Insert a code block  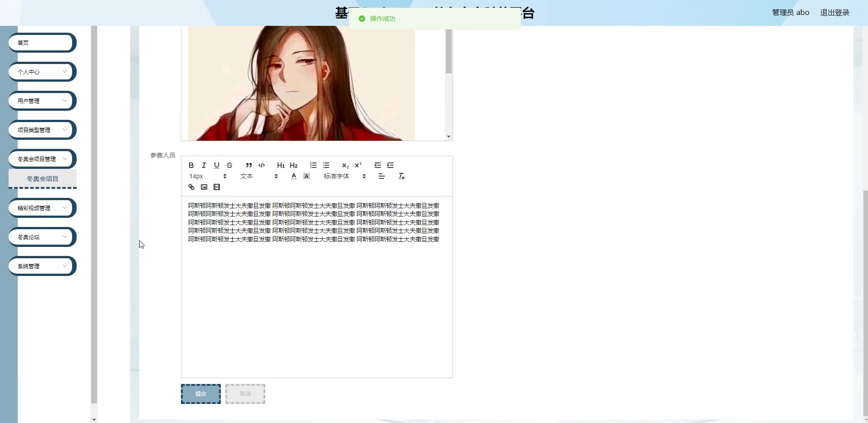coord(262,165)
